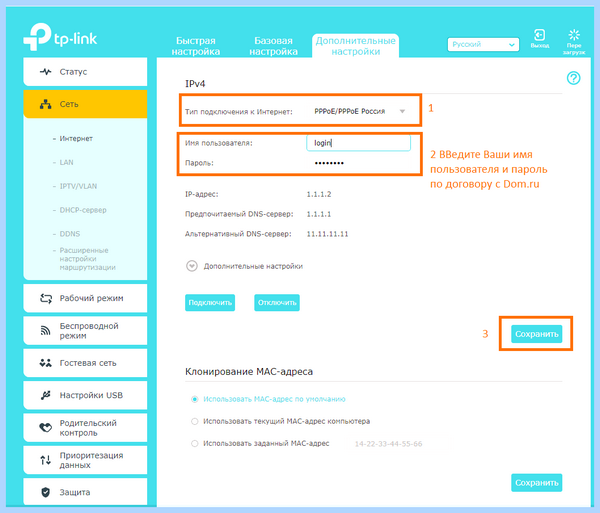Open the Гостевая сеть menu item

point(85,363)
